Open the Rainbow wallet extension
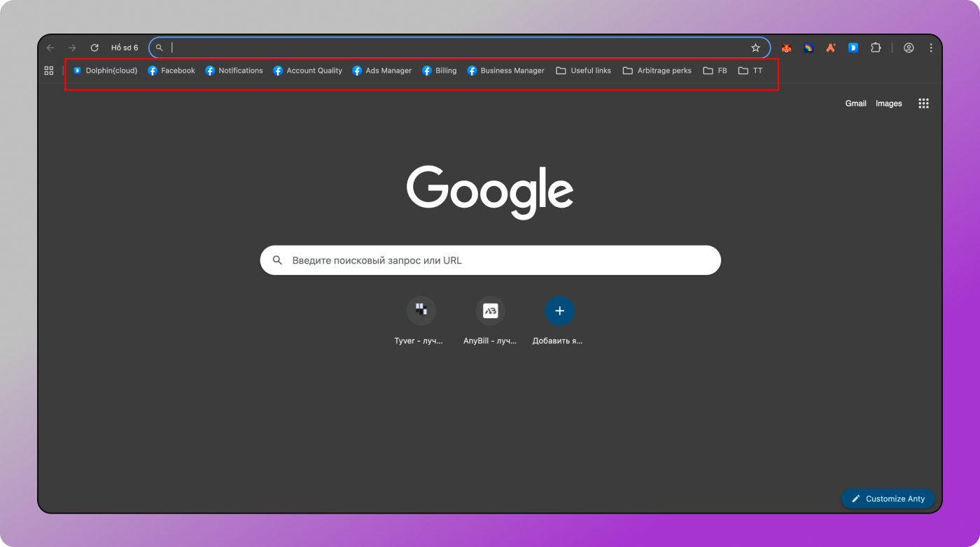The width and height of the screenshot is (980, 547). coord(808,48)
